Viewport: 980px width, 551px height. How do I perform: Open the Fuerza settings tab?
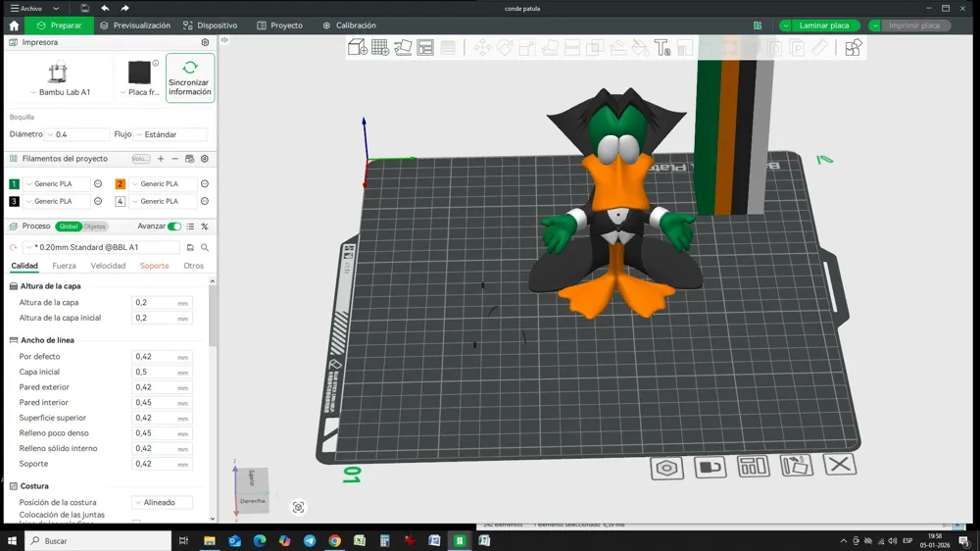[65, 266]
